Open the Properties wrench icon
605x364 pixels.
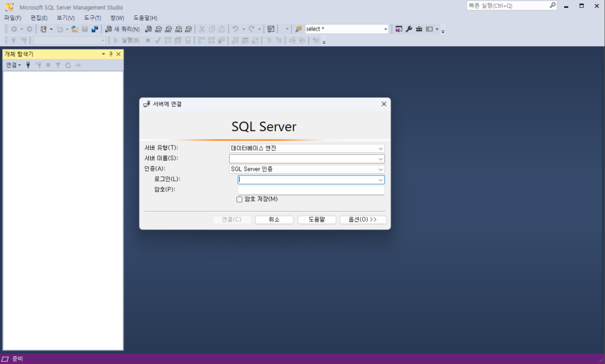coord(409,29)
